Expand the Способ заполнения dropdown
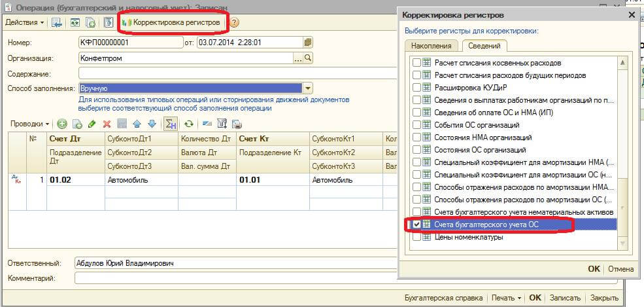This screenshot has width=644, height=307. point(308,88)
